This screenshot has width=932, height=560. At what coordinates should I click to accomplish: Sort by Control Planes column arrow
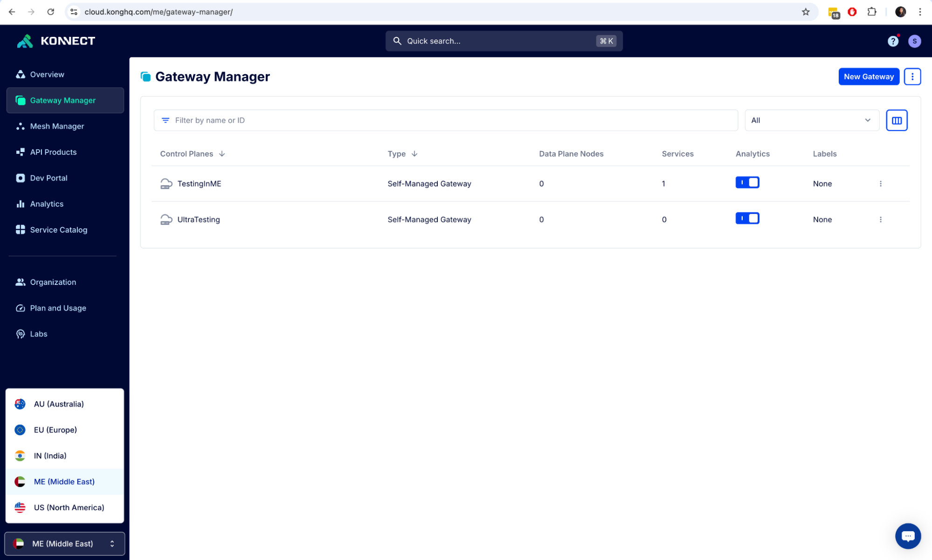tap(222, 154)
